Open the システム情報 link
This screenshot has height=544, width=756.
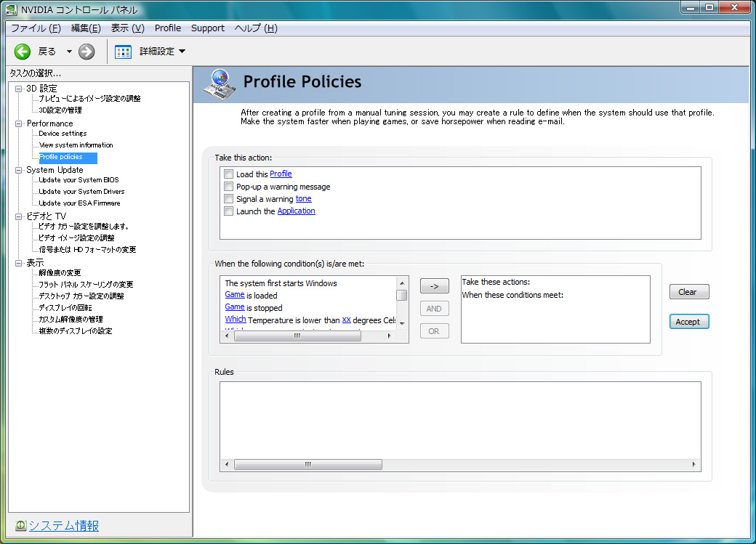64,526
